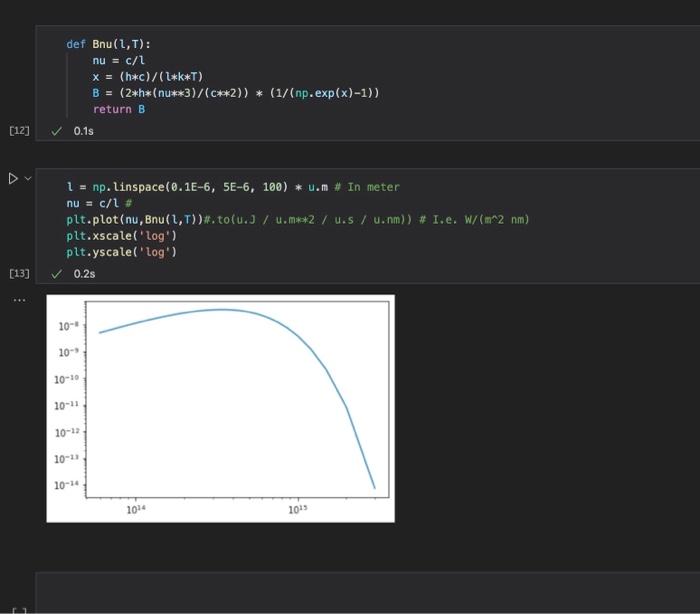Image resolution: width=700 pixels, height=614 pixels.
Task: Click the 'nu = c/l' line inside Bnu
Action: [118, 60]
